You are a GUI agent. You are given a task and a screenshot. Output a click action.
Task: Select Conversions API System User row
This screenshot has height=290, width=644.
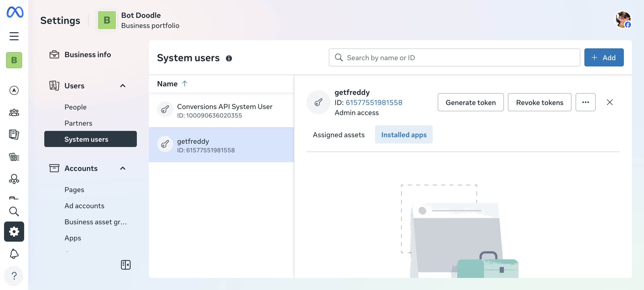[221, 110]
